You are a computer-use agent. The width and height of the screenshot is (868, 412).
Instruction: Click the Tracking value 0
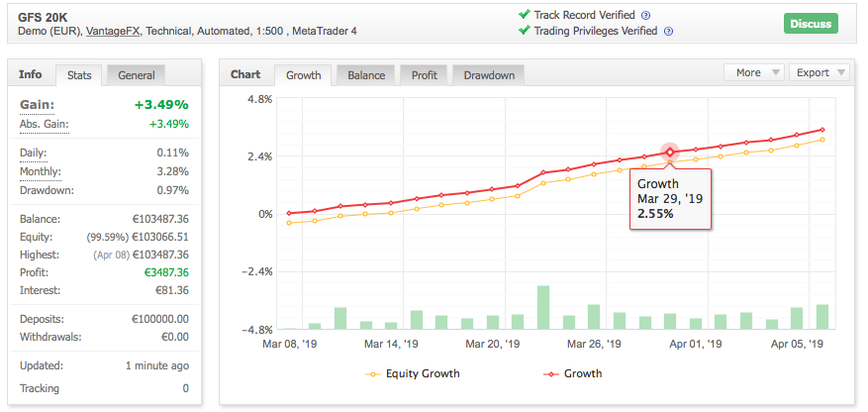coord(185,389)
